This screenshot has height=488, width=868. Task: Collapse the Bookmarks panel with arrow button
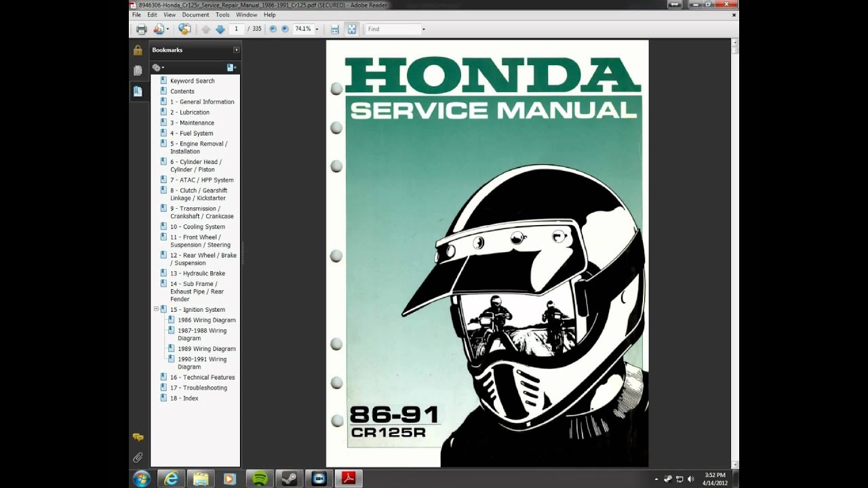(236, 50)
